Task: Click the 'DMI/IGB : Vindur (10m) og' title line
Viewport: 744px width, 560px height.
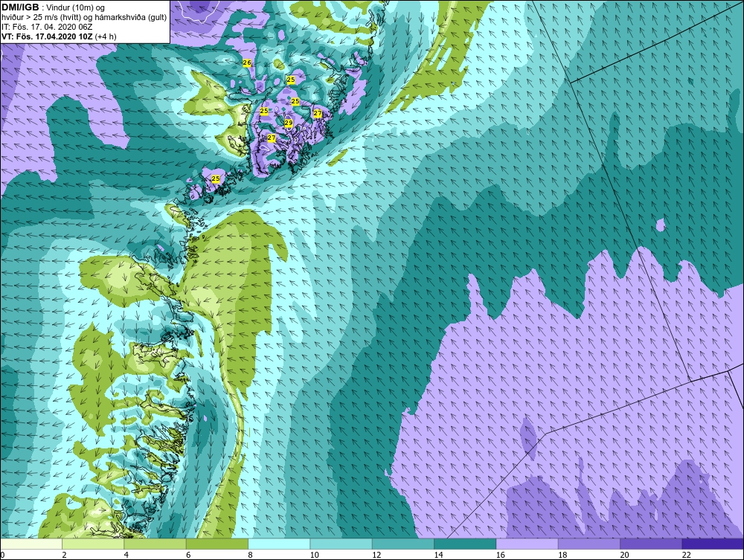Action: 54,7
